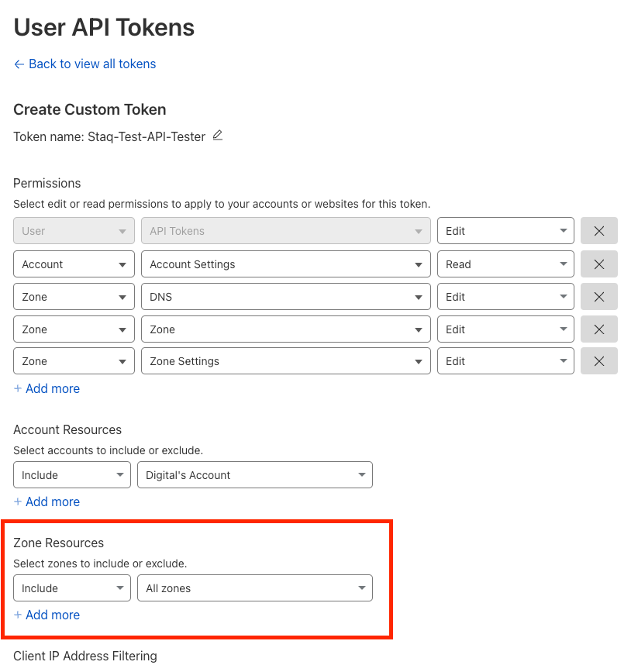This screenshot has height=672, width=638.
Task: Edit token name with pencil icon
Action: pos(217,136)
